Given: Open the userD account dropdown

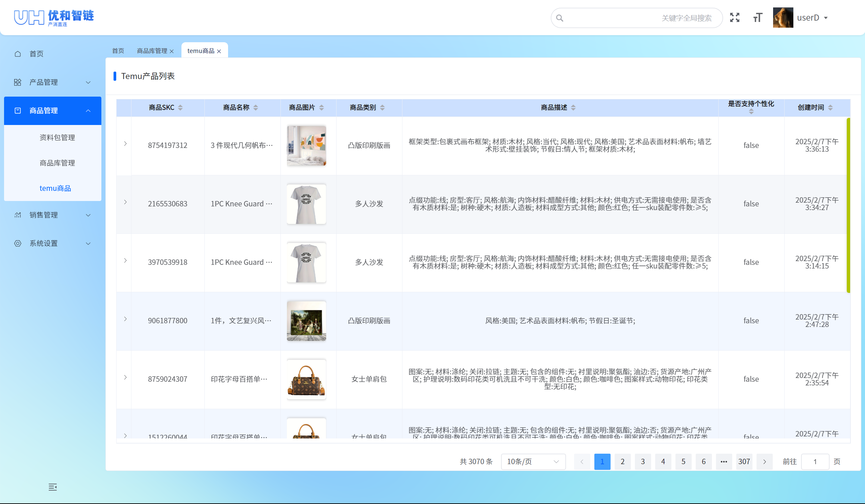Looking at the screenshot, I should coord(812,18).
